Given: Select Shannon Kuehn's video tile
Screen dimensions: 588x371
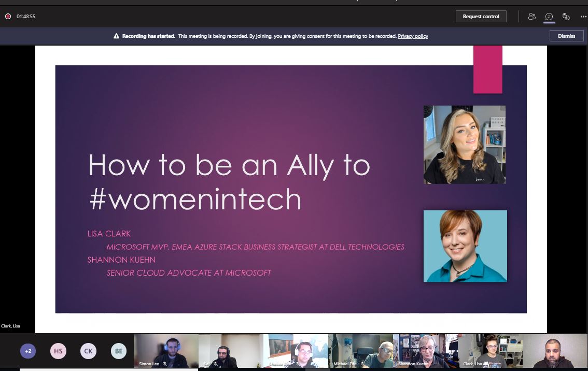Looking at the screenshot, I should (425, 351).
